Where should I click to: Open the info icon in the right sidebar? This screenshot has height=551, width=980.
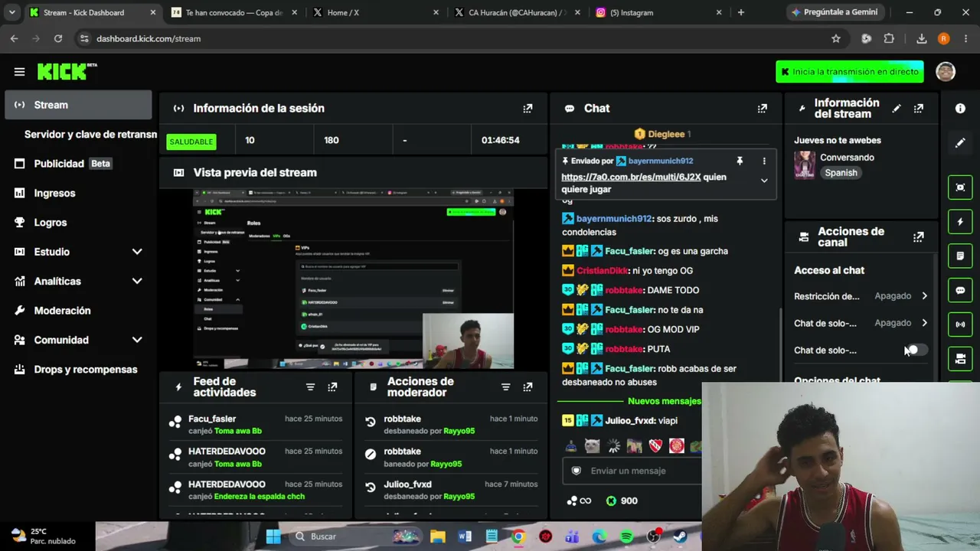tap(960, 109)
